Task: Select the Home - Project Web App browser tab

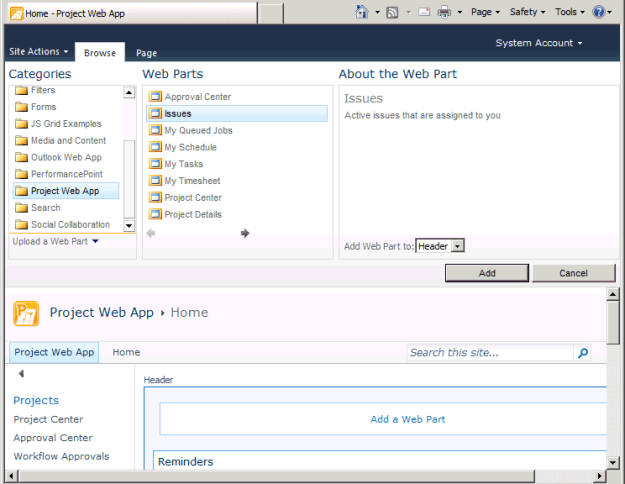Action: coord(133,13)
